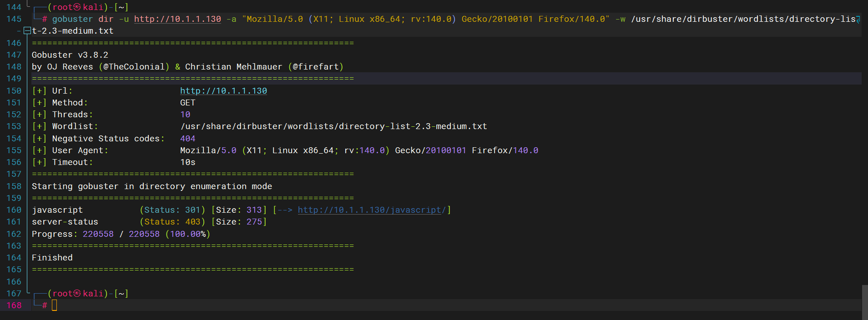Image resolution: width=868 pixels, height=320 pixels.
Task: Click the vertical scrollbar thumb at right edge
Action: 865,302
